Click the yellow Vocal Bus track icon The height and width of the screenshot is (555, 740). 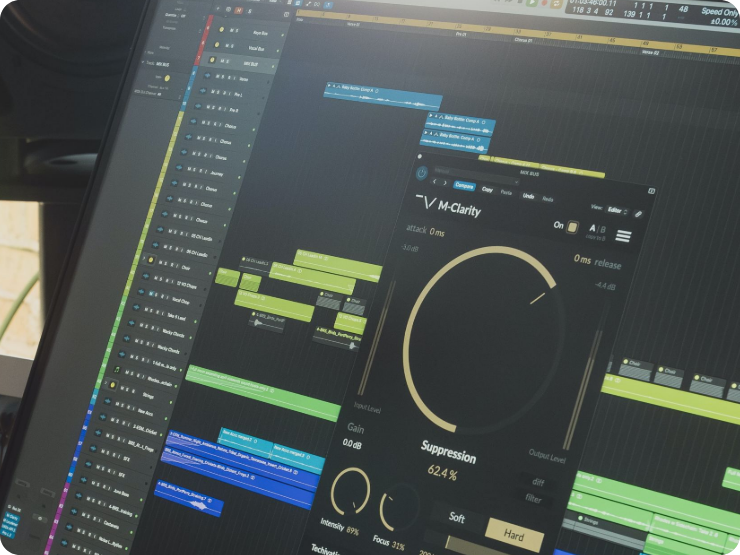(x=217, y=45)
